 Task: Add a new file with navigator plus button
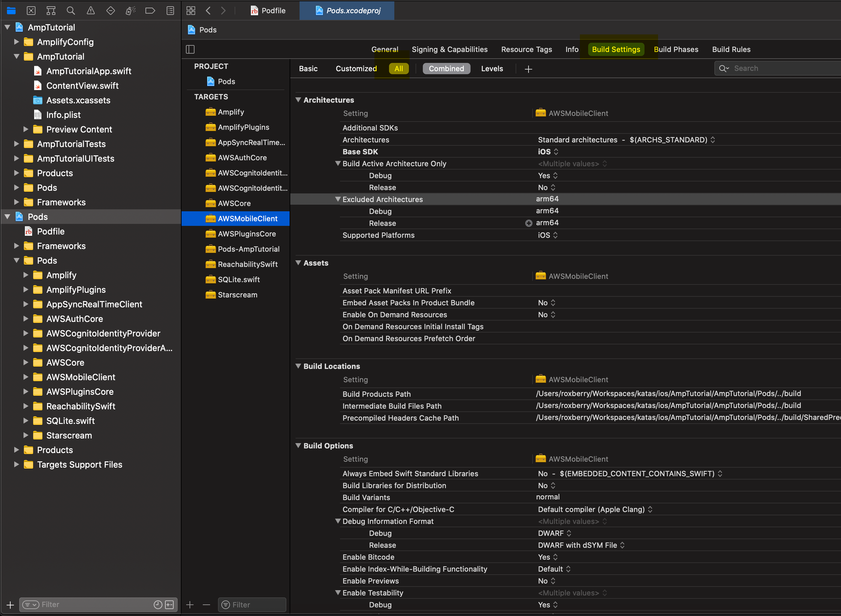11,605
